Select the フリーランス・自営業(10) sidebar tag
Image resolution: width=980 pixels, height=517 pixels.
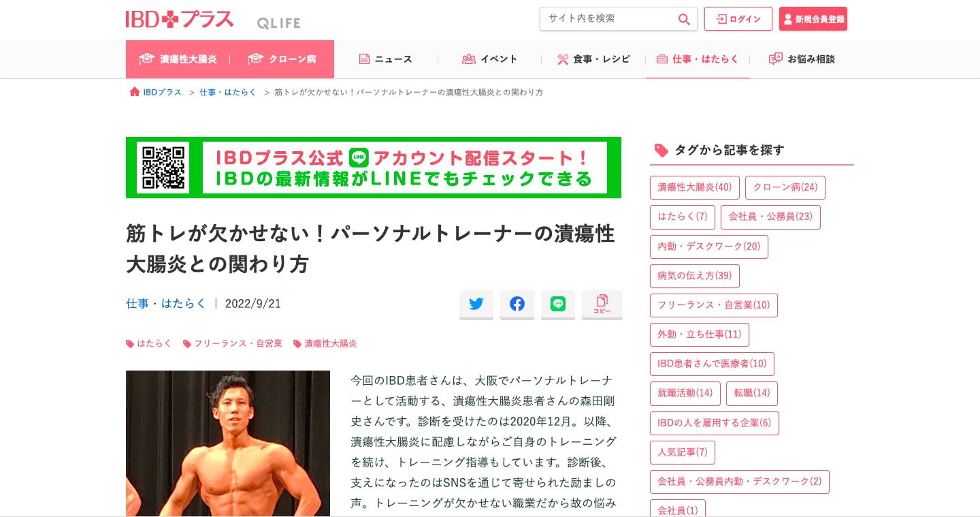pos(714,305)
